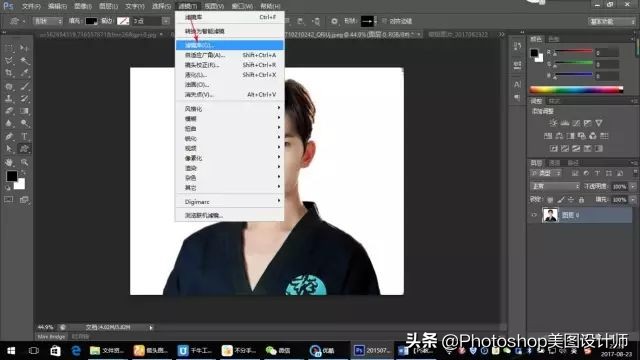Choose 液化(L)... menu entry
Screen dimensions: 640x360
coord(230,75)
